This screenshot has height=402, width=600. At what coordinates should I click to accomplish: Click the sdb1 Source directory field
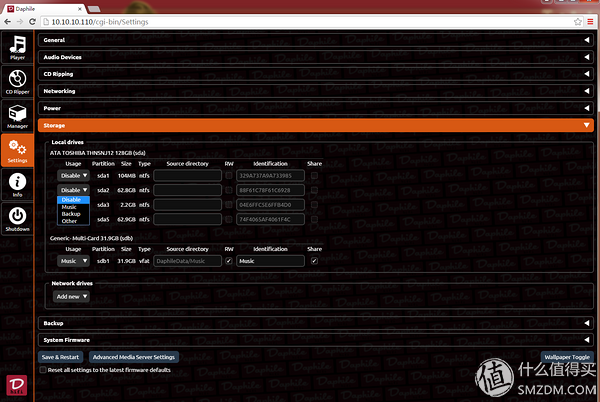point(186,261)
